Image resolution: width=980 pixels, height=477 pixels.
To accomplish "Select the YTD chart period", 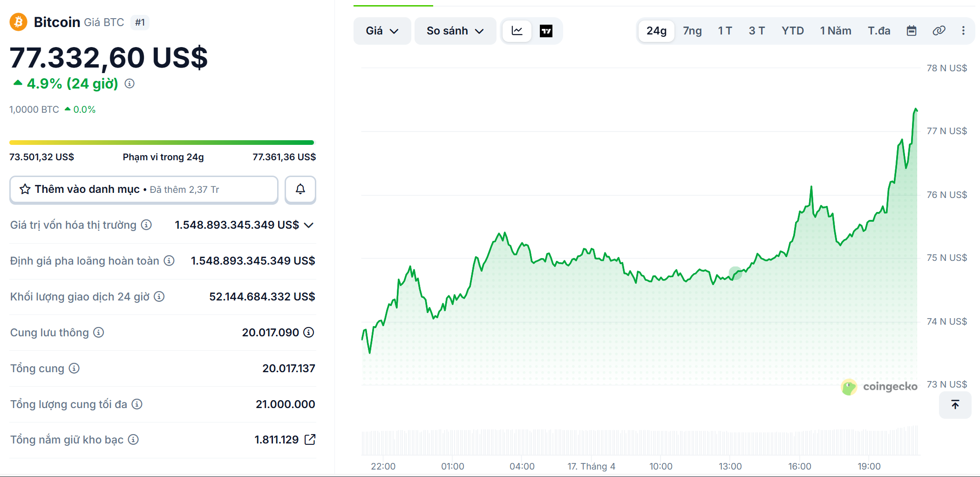I will coord(793,31).
